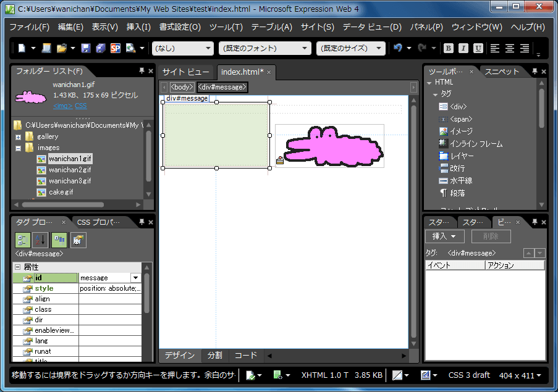Click the Center align icon
Screen dimensions: 558x392
tap(510, 48)
